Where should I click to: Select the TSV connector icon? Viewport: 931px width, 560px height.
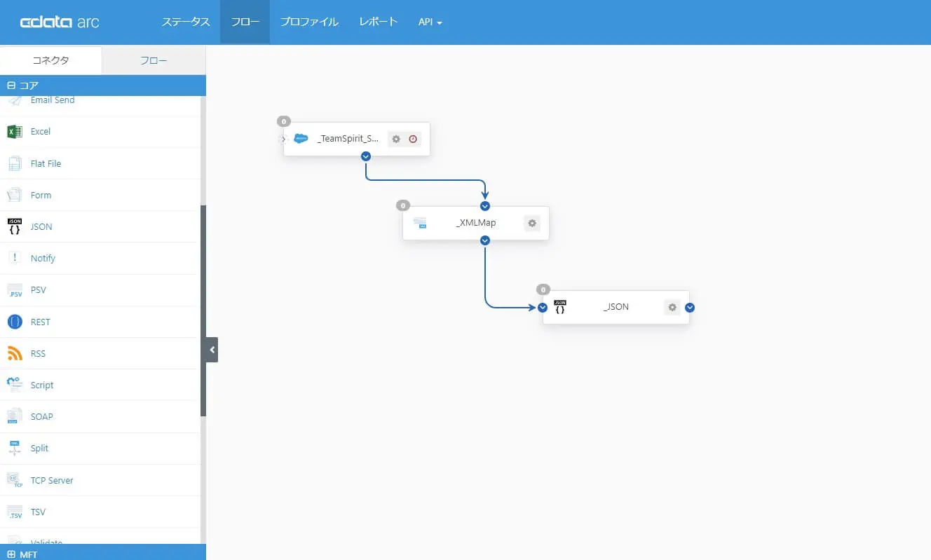(15, 512)
